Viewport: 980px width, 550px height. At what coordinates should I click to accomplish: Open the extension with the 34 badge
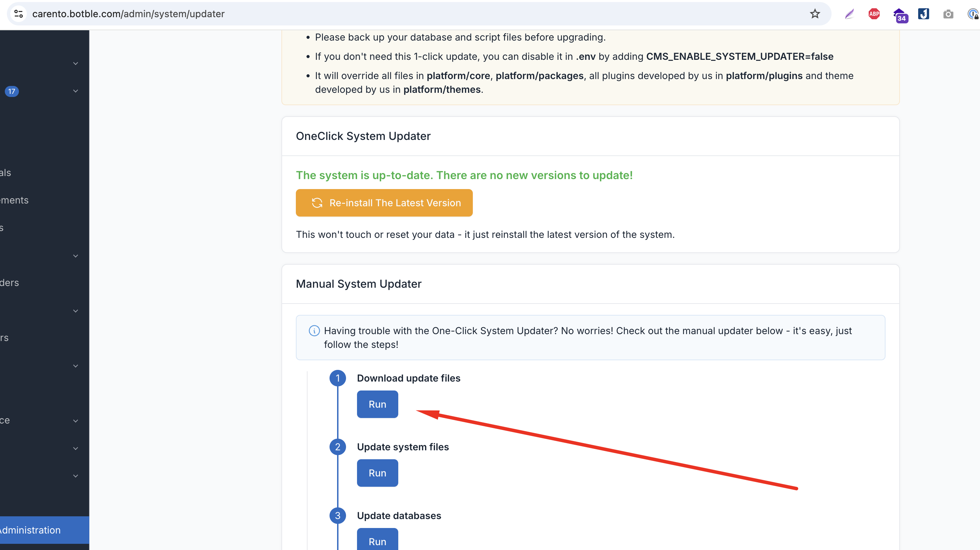tap(900, 15)
